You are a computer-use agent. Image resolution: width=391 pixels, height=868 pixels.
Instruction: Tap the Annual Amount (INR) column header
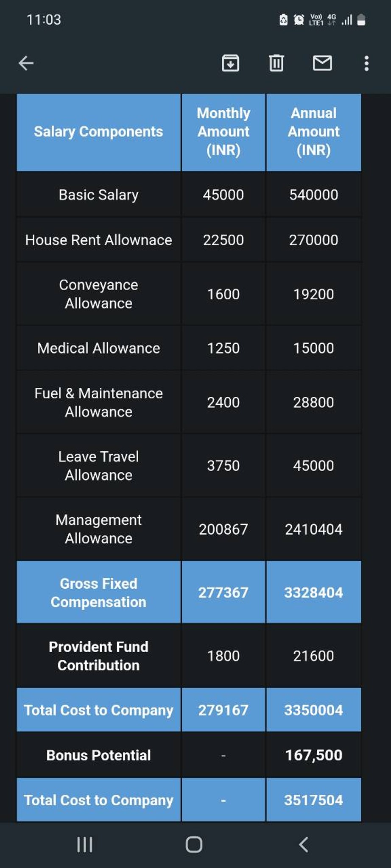click(x=314, y=132)
